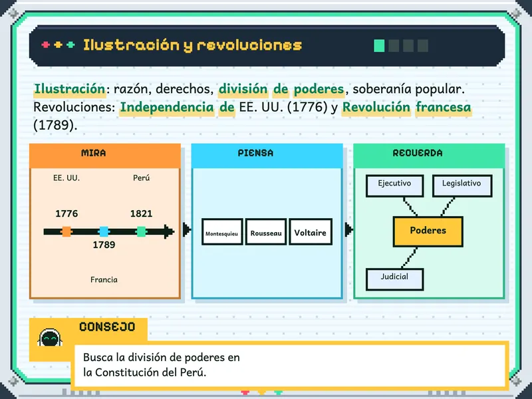532x399 pixels.
Task: Click the green plus icon in header
Action: coord(71,45)
